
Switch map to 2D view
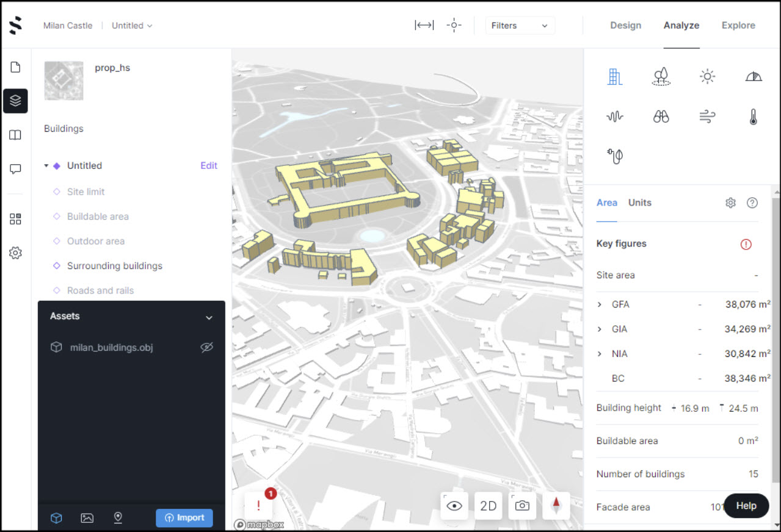point(488,506)
